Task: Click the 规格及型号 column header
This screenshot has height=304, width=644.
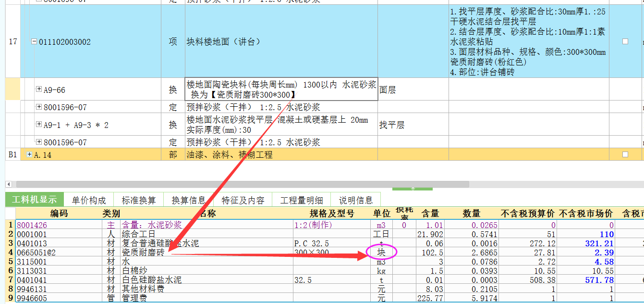Action: [x=332, y=214]
